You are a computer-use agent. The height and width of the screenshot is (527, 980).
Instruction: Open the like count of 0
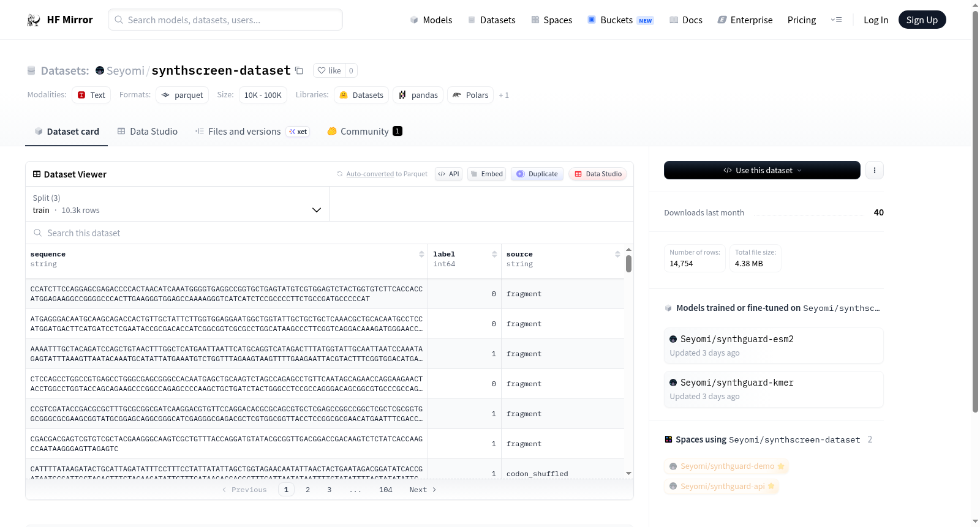(x=351, y=70)
